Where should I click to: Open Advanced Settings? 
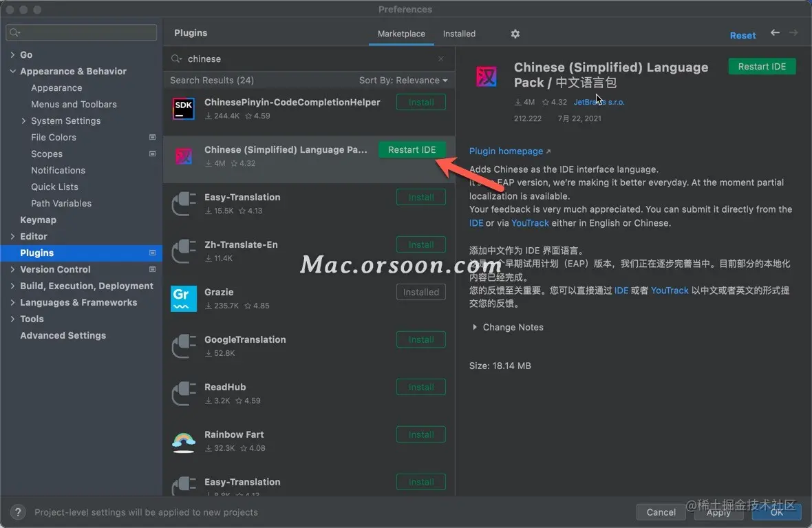63,335
